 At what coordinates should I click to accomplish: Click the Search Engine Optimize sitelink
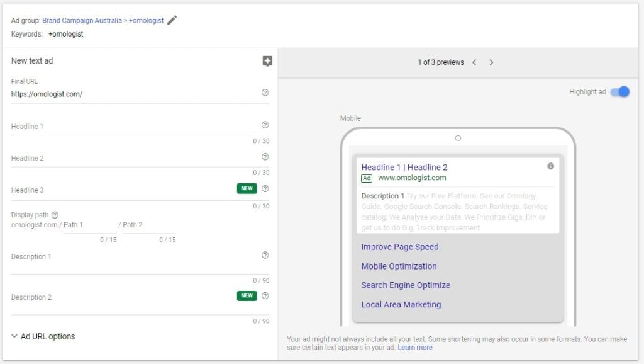(x=406, y=285)
